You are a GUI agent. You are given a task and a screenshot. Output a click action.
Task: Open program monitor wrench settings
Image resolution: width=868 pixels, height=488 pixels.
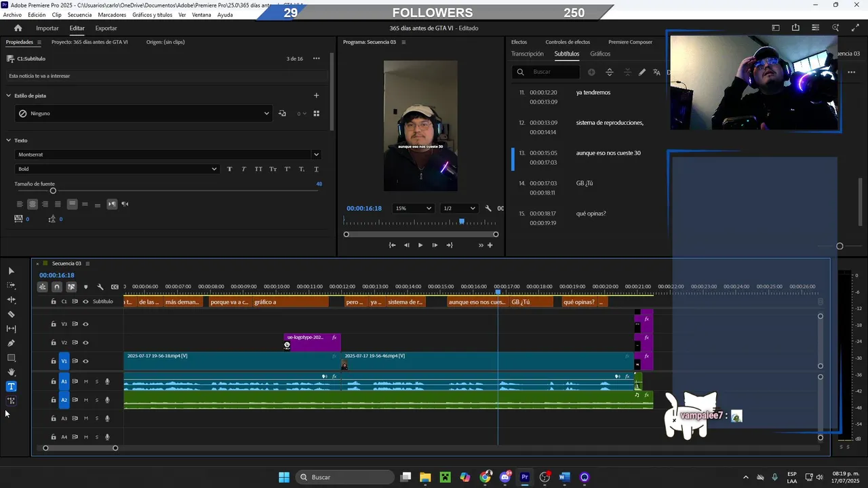[488, 209]
